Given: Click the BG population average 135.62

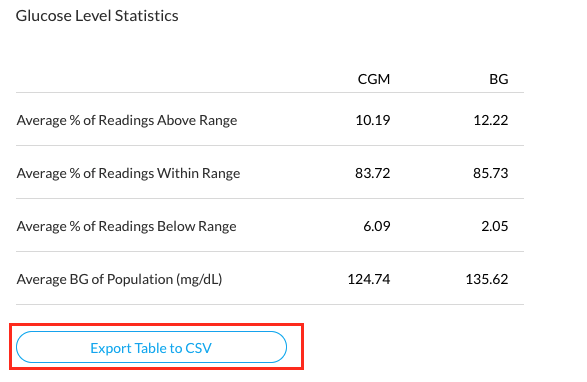Looking at the screenshot, I should (x=487, y=279).
